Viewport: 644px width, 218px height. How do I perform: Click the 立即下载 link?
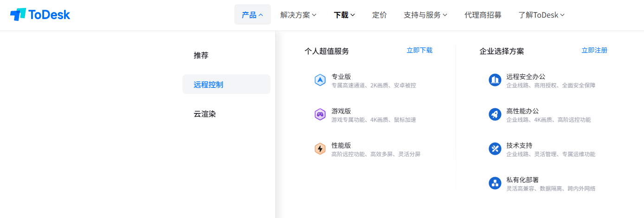(419, 50)
